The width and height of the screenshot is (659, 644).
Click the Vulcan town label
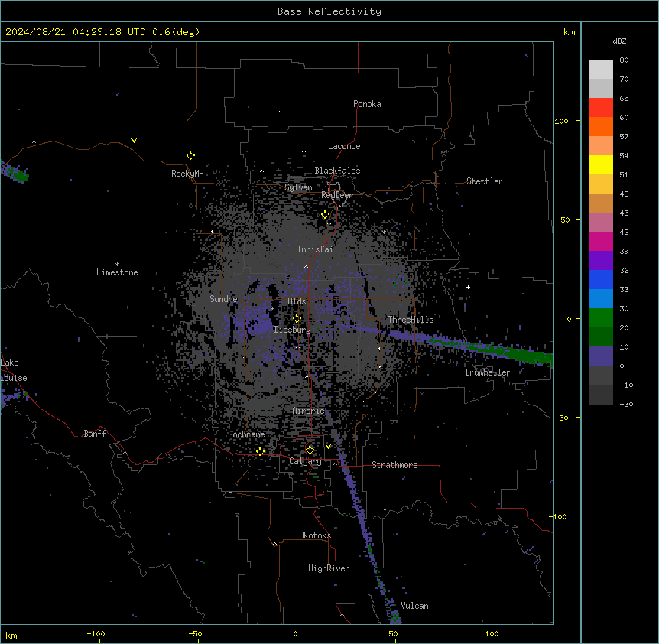click(x=415, y=606)
